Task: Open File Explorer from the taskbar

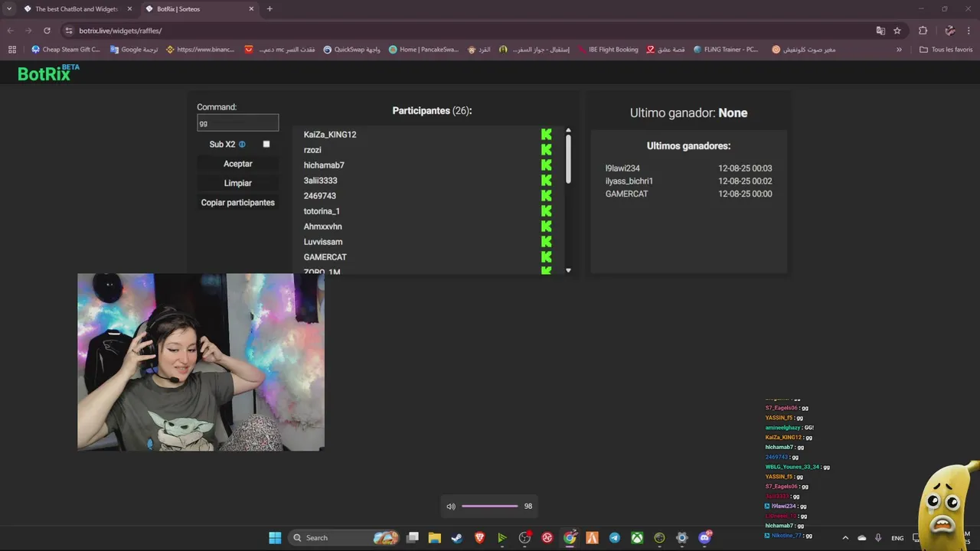Action: tap(434, 538)
